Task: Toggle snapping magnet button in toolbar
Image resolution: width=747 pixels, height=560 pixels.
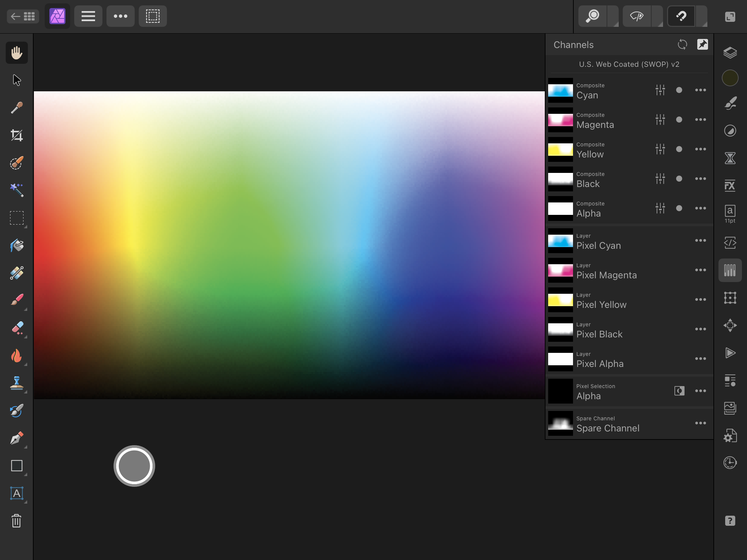Action: 681,16
